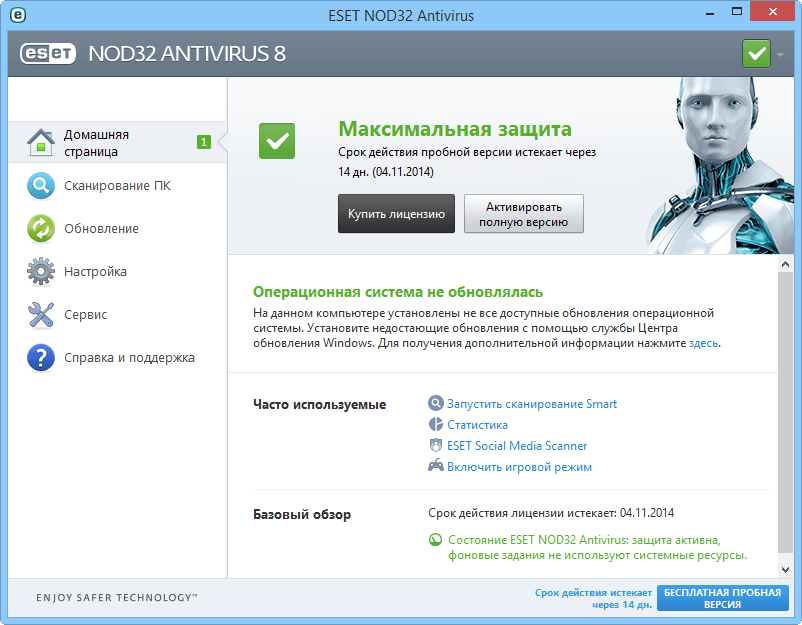Click the magnifier icon for Smart scanning

tap(435, 403)
